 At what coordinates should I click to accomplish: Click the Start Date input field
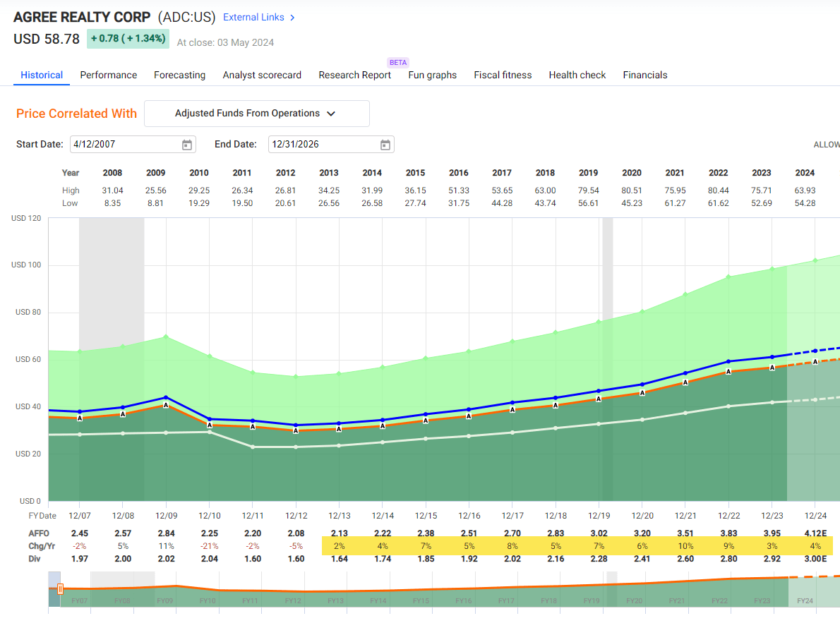(124, 145)
